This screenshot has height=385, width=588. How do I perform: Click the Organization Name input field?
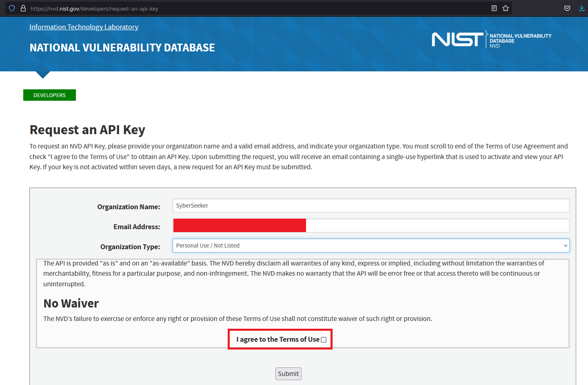pyautogui.click(x=371, y=206)
